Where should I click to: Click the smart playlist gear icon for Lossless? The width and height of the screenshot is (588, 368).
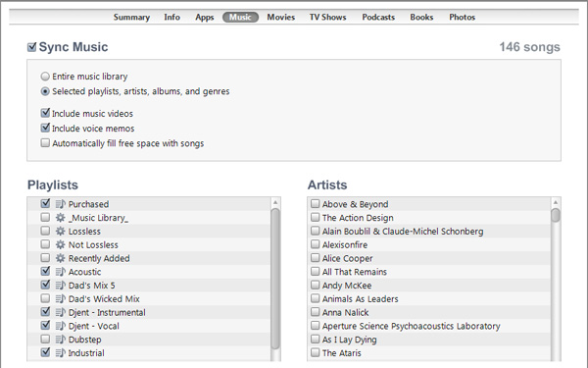click(61, 231)
